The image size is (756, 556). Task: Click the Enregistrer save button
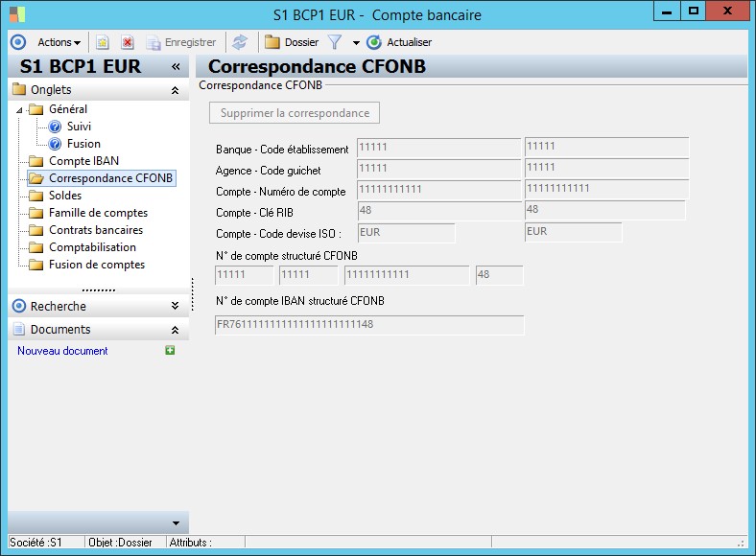coord(181,42)
